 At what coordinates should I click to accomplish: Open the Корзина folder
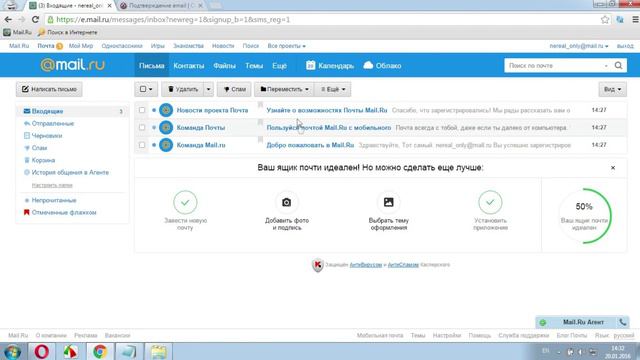pyautogui.click(x=43, y=160)
